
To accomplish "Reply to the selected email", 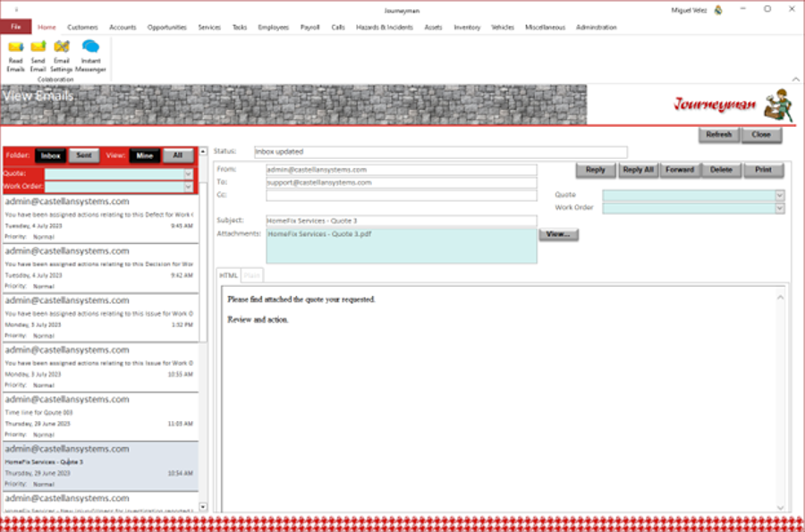I will (596, 170).
